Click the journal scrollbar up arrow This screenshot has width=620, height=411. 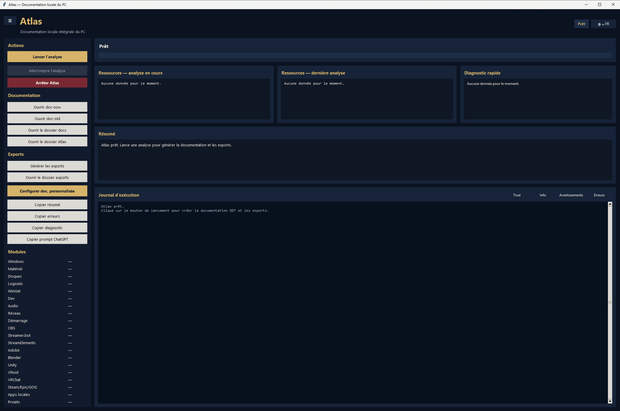coord(610,204)
